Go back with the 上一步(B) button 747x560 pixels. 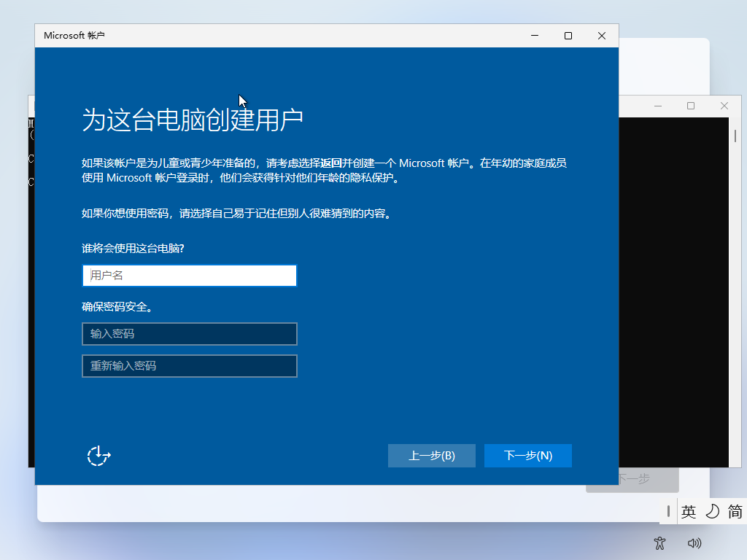click(432, 456)
